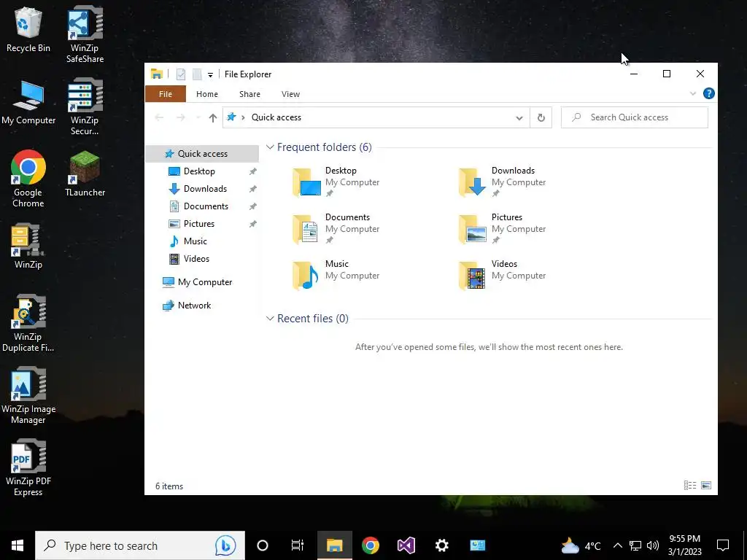Expand the ribbon with the chevron

click(693, 93)
